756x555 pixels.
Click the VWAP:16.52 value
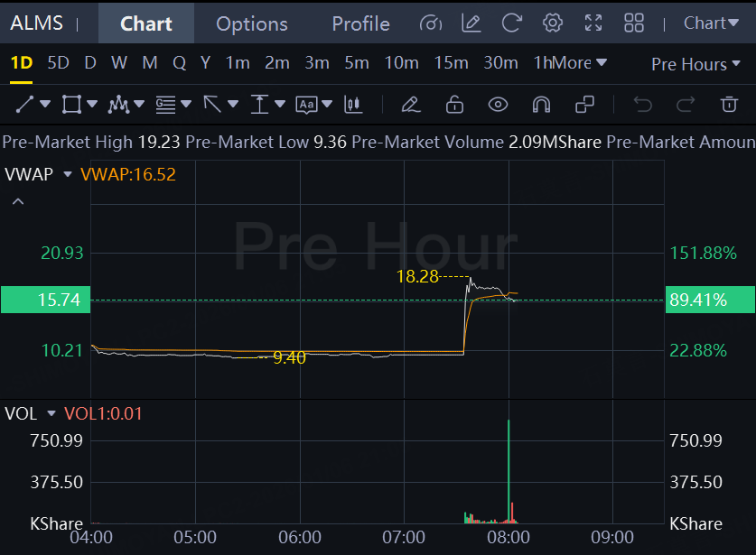pos(128,174)
